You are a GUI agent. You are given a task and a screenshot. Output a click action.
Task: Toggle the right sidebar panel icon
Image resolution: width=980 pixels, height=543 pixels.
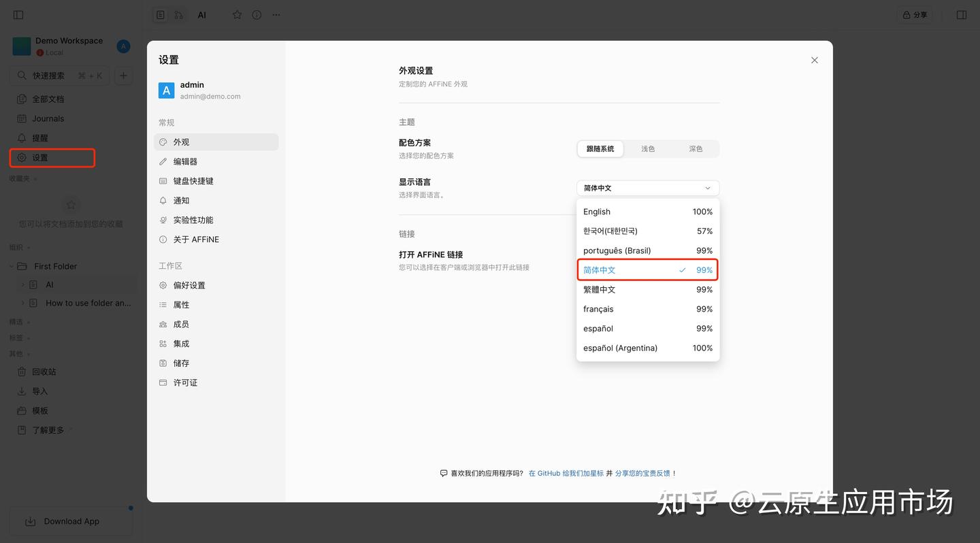[x=962, y=15]
